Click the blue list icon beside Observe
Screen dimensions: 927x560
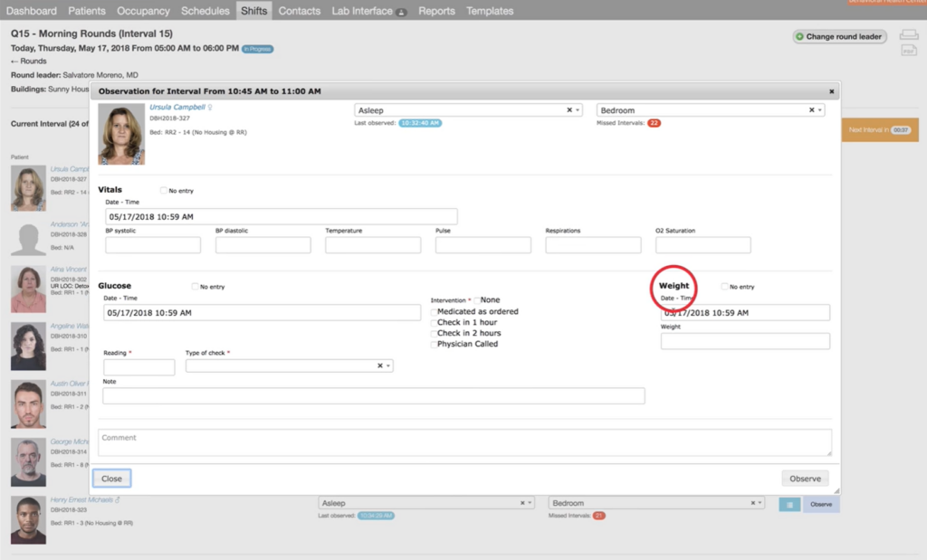(x=788, y=504)
